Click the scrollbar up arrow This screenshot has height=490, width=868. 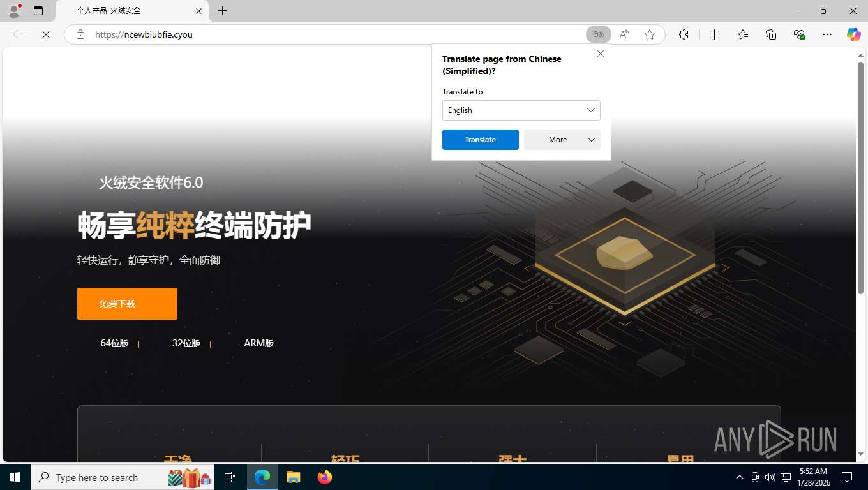click(860, 56)
